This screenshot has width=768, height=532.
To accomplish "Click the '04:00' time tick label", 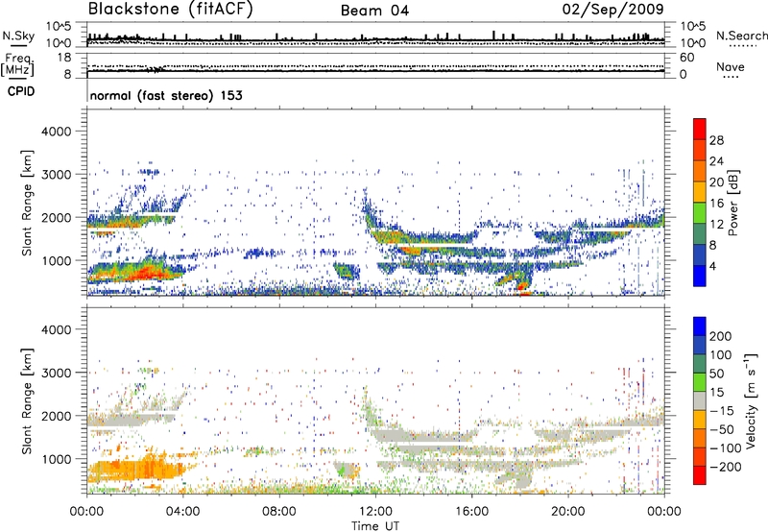I will click(182, 512).
